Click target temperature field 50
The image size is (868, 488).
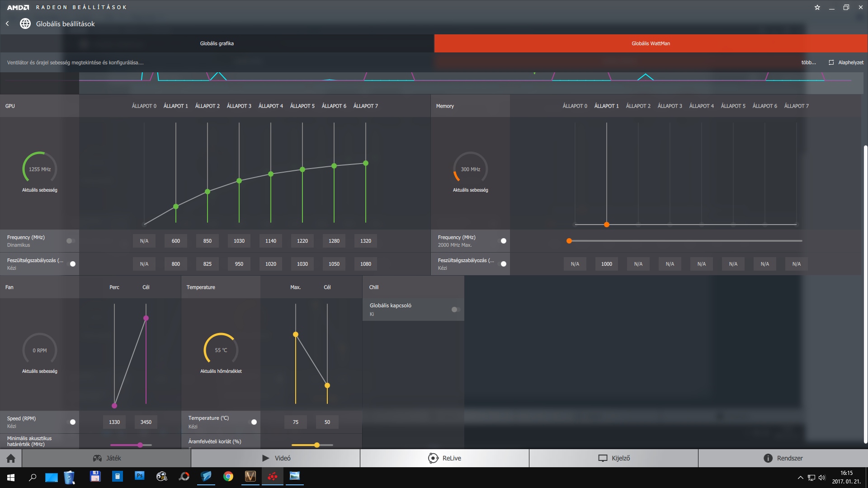click(x=327, y=422)
